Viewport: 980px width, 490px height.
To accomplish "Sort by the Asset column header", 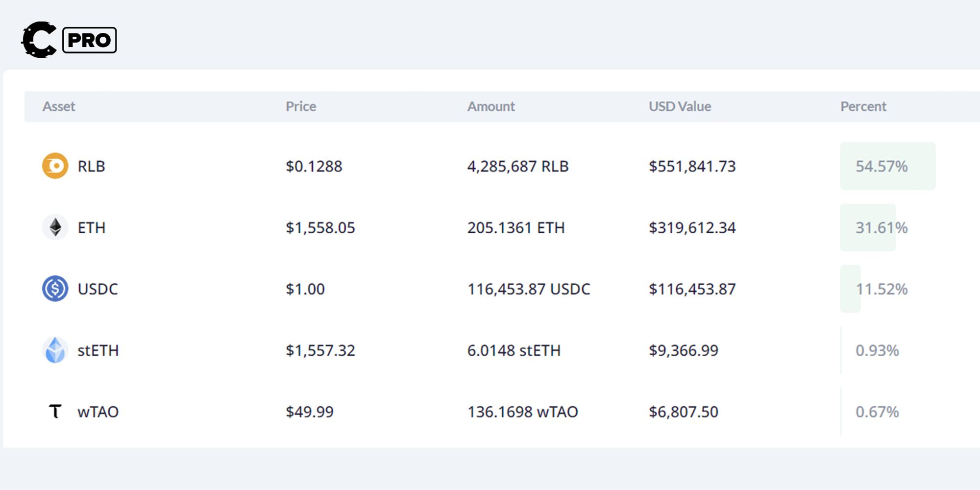I will [59, 106].
